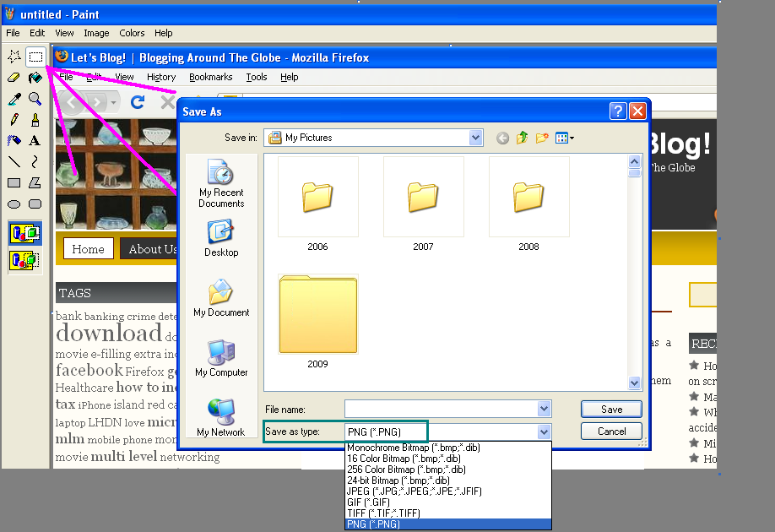Expand the File name dropdown arrow
Viewport: 775px width, 532px height.
(545, 409)
